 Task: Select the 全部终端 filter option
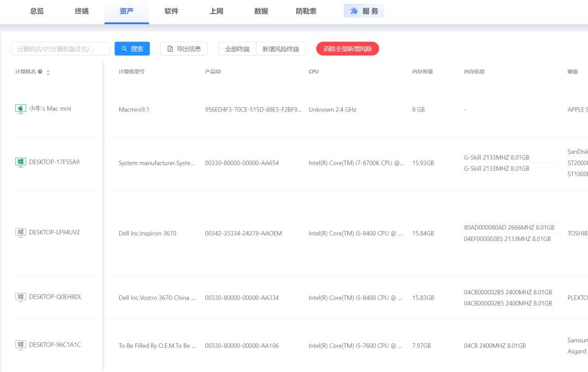237,49
